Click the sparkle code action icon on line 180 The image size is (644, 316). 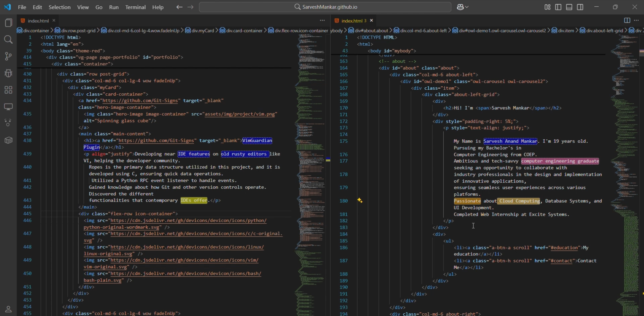click(x=360, y=200)
